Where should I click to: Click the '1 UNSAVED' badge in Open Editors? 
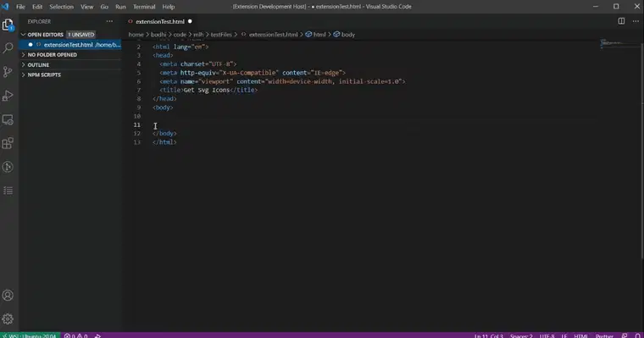click(80, 35)
